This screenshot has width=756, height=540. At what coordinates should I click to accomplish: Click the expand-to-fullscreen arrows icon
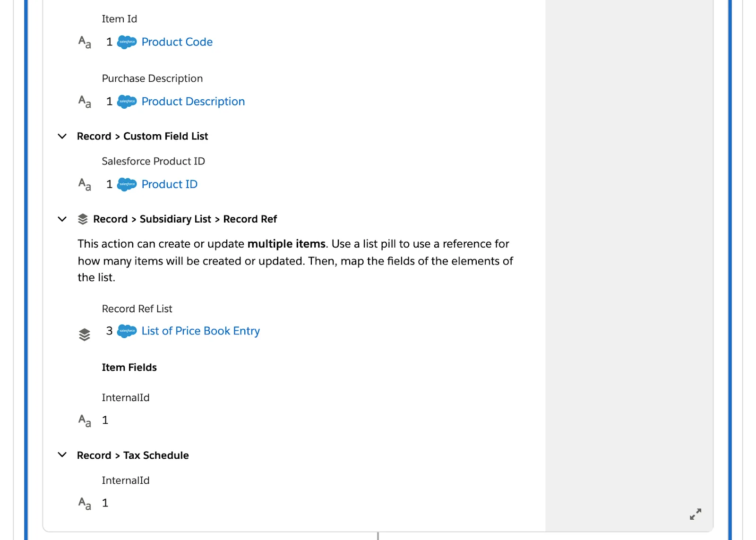[x=695, y=514]
